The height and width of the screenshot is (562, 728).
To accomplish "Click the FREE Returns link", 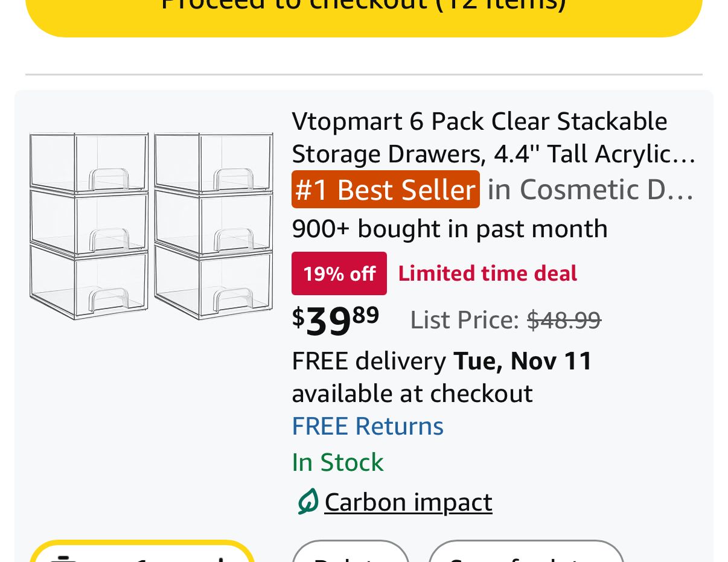I will (367, 426).
